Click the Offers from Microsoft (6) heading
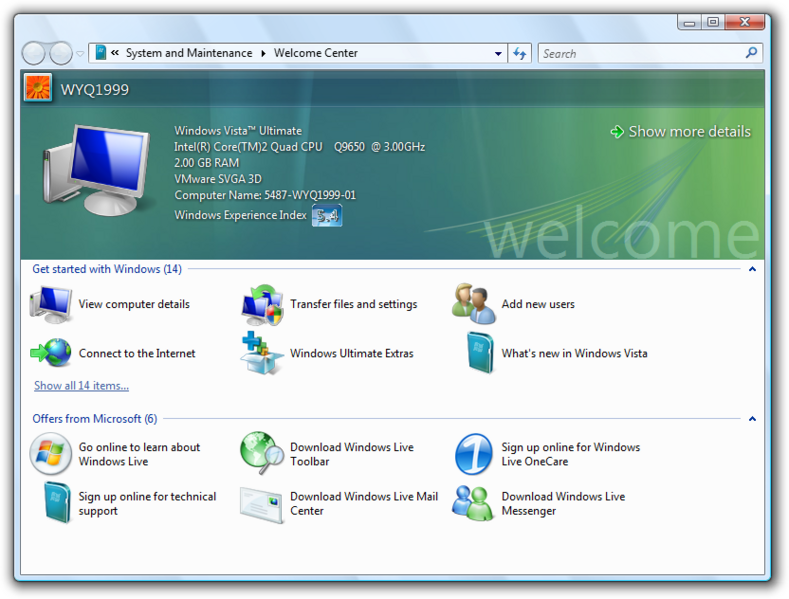 tap(95, 419)
